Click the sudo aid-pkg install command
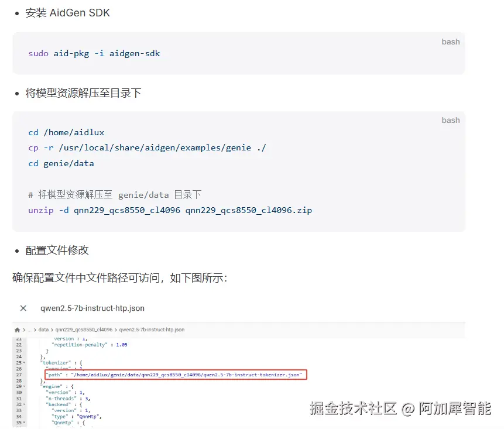This screenshot has height=429, width=504. pyautogui.click(x=94, y=53)
